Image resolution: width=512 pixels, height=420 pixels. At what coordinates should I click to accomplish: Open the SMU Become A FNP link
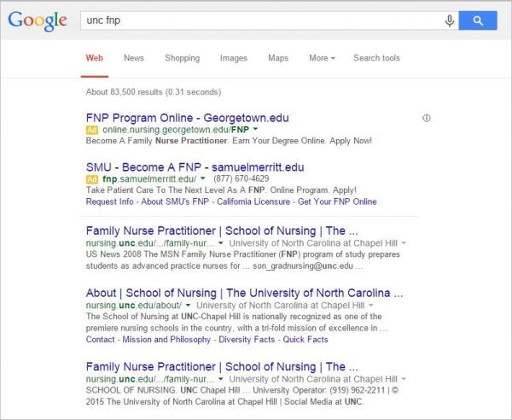[195, 166]
